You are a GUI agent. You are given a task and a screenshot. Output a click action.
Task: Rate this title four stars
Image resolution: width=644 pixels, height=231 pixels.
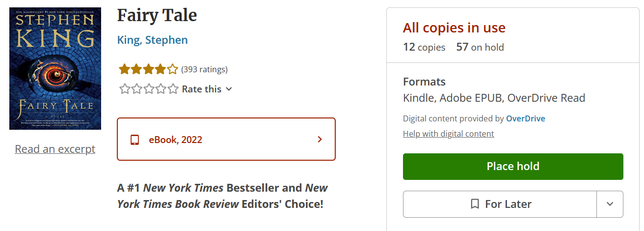click(161, 89)
